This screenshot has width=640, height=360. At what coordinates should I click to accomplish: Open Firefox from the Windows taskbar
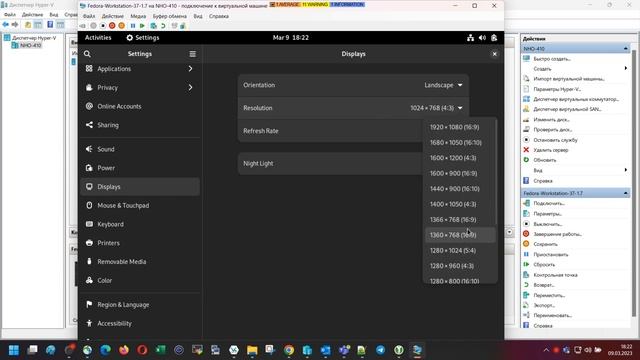point(124,350)
